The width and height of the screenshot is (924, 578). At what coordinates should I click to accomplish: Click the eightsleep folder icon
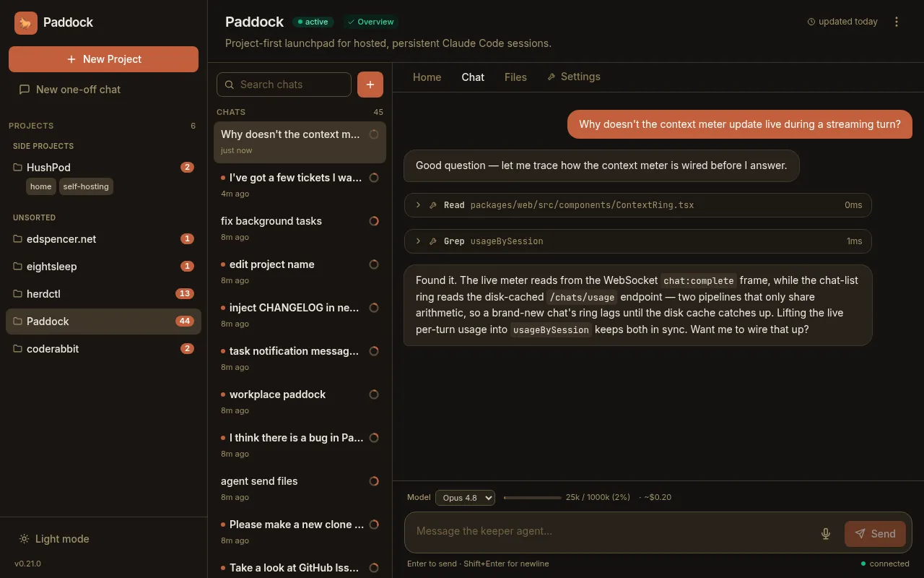pos(18,266)
